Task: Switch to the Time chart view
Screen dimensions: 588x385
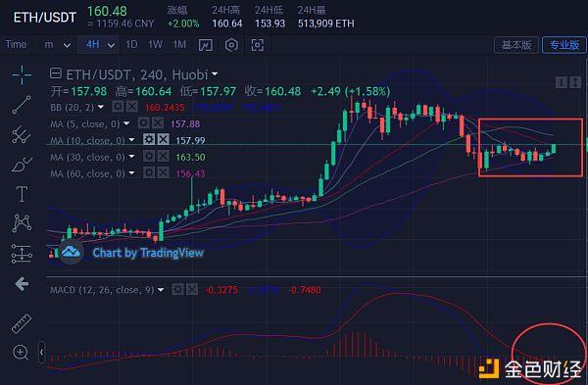Action: click(16, 45)
